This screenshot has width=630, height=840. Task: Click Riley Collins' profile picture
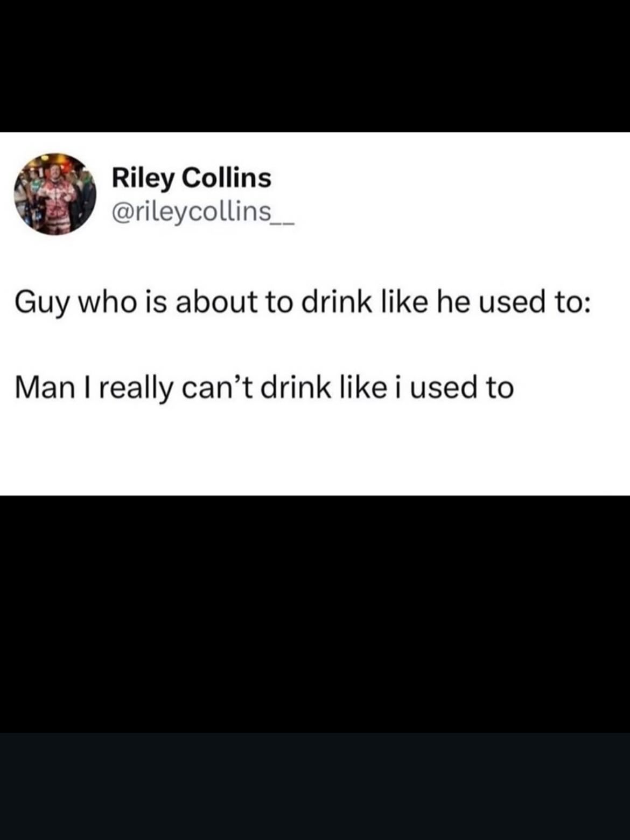coord(54,194)
